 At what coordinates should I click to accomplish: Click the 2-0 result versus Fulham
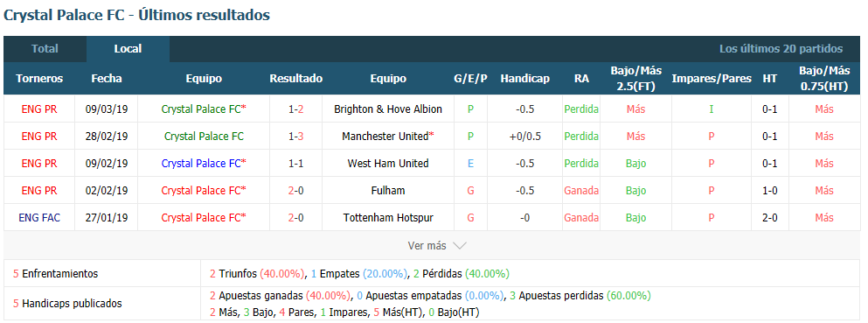pyautogui.click(x=296, y=191)
